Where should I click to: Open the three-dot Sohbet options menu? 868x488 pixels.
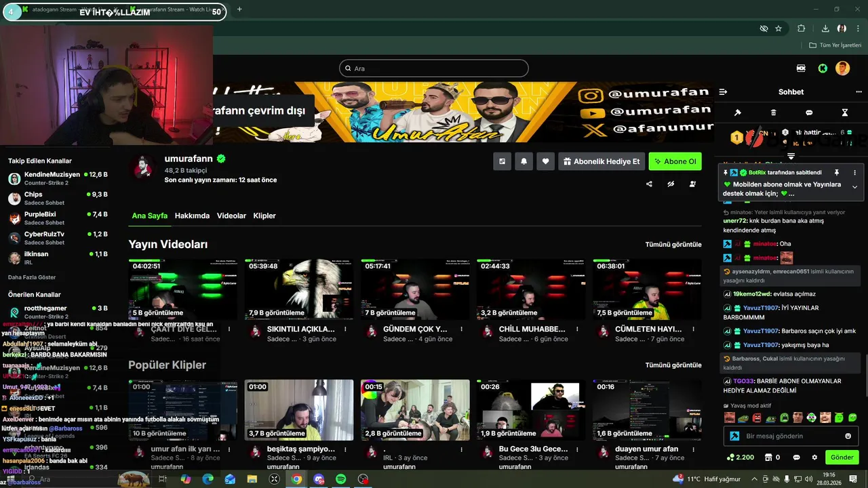[x=859, y=92]
